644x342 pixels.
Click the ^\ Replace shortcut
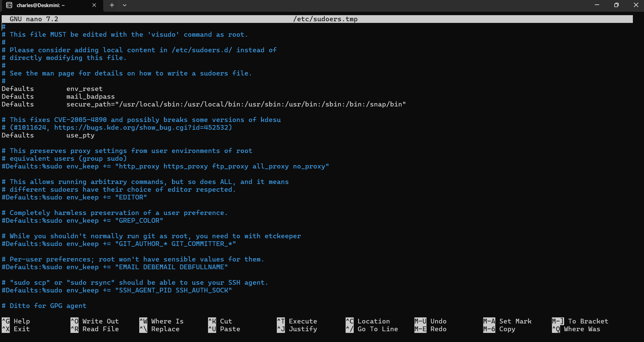pyautogui.click(x=159, y=329)
